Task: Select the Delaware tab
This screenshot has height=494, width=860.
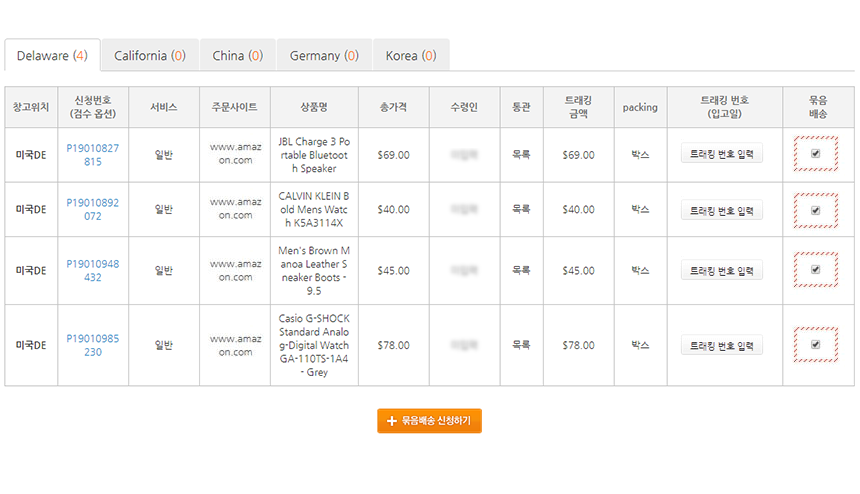Action: click(x=52, y=56)
